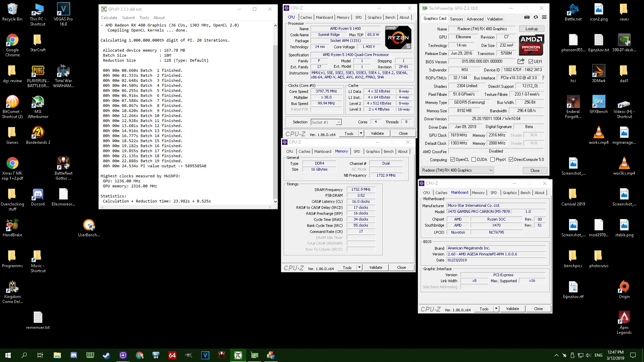Click the GPUPI pi icon in taskbar
The image size is (644, 362).
(x=238, y=355)
